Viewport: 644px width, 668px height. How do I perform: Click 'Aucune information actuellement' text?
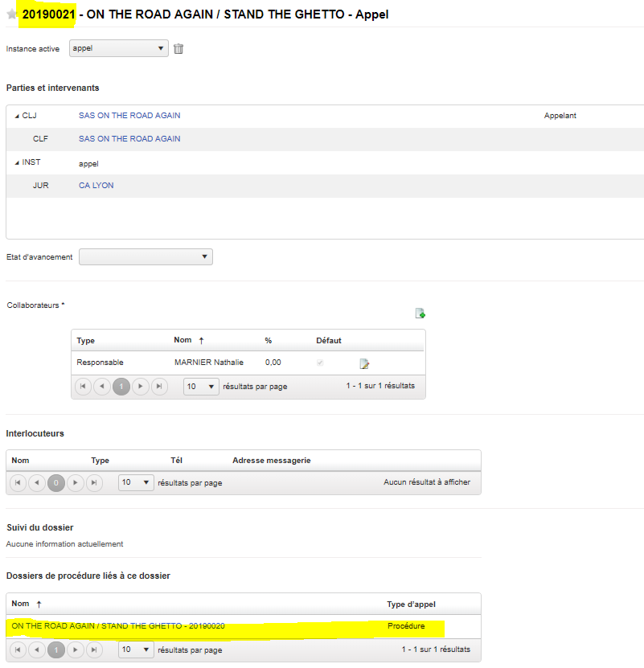point(64,544)
